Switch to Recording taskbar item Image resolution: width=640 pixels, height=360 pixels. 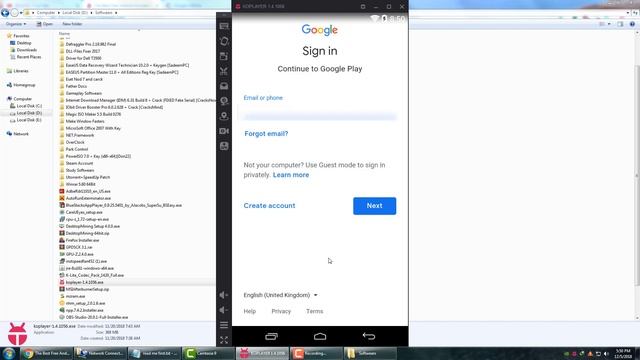(316, 353)
